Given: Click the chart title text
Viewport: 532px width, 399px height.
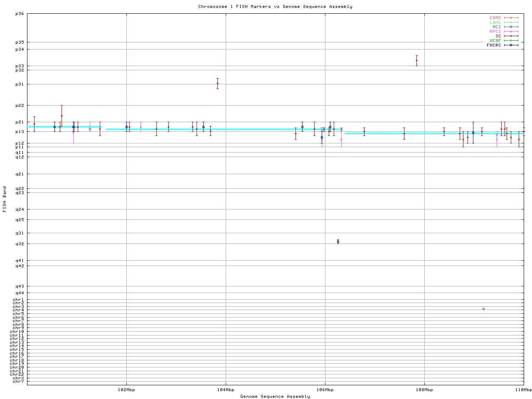Looking at the screenshot, I should click(275, 7).
